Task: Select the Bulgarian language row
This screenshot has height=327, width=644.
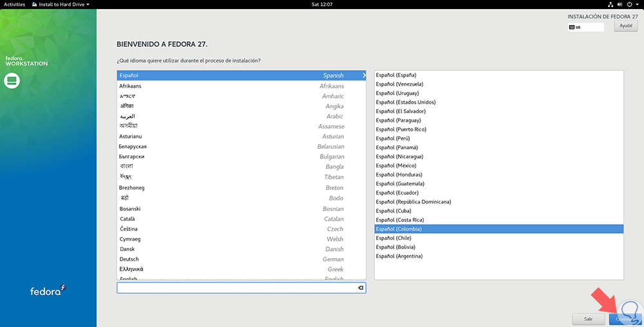Action: coord(241,156)
